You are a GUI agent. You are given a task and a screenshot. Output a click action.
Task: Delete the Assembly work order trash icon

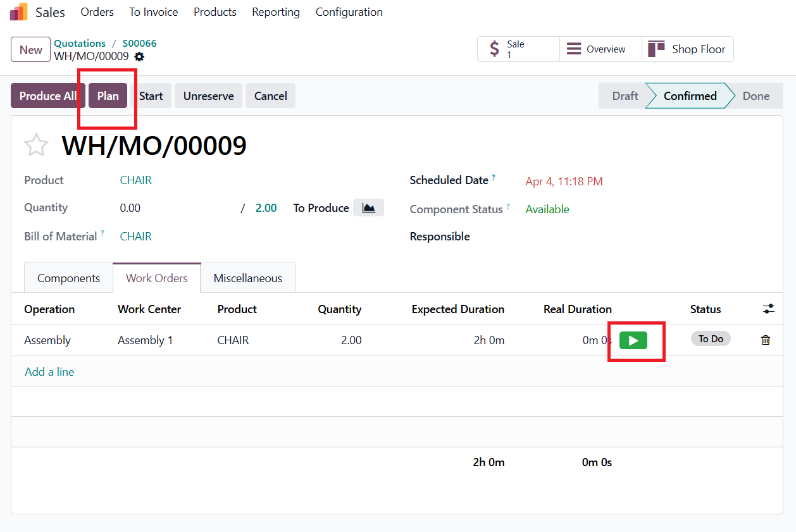click(766, 340)
